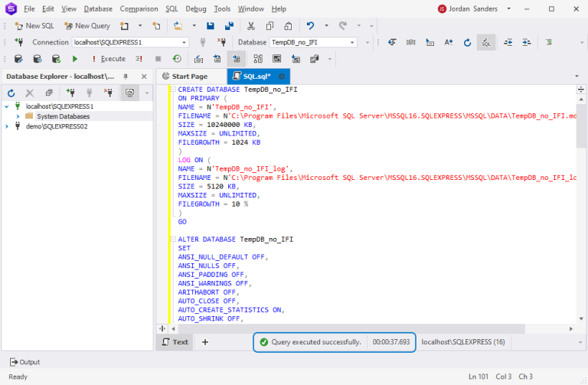Screen dimensions: 588x385
Task: Undo the last action
Action: click(x=310, y=26)
